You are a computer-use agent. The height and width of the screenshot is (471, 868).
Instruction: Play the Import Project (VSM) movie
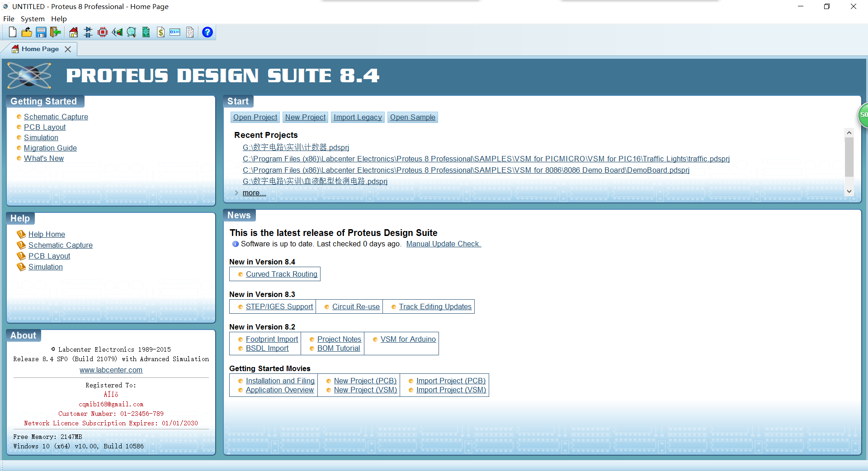pos(451,390)
